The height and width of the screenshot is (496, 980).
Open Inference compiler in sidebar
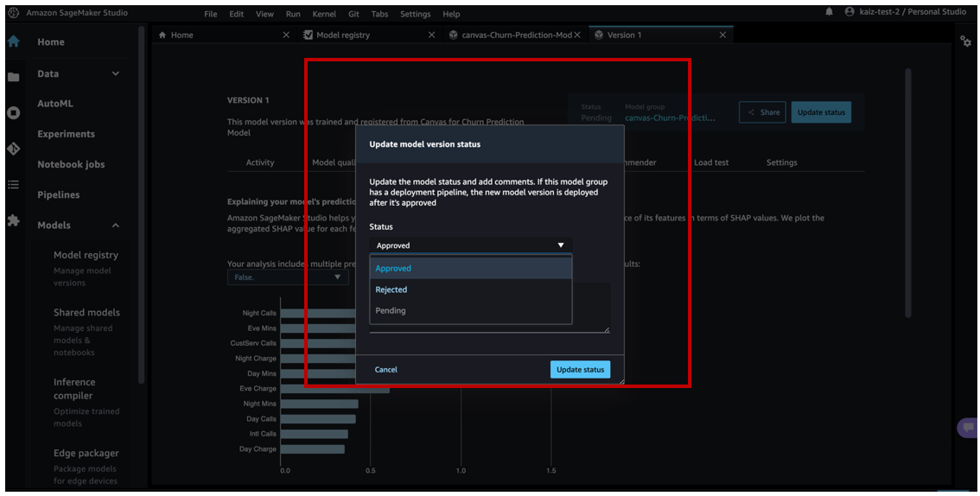[x=73, y=389]
